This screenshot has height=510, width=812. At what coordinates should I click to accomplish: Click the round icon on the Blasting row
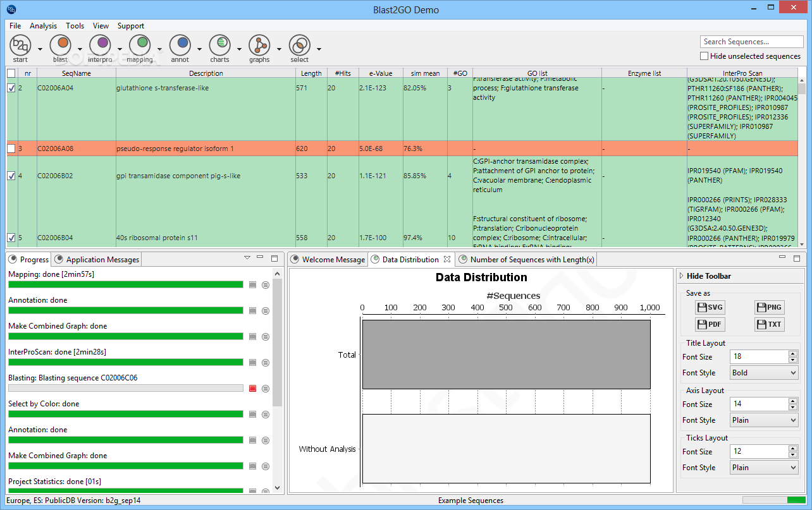tap(265, 389)
